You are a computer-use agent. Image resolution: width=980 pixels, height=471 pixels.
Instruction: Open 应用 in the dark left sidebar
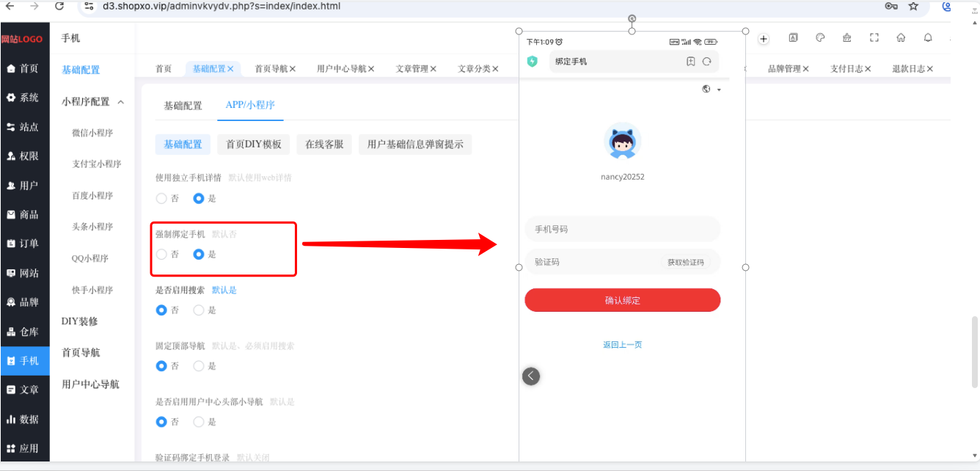[25, 448]
